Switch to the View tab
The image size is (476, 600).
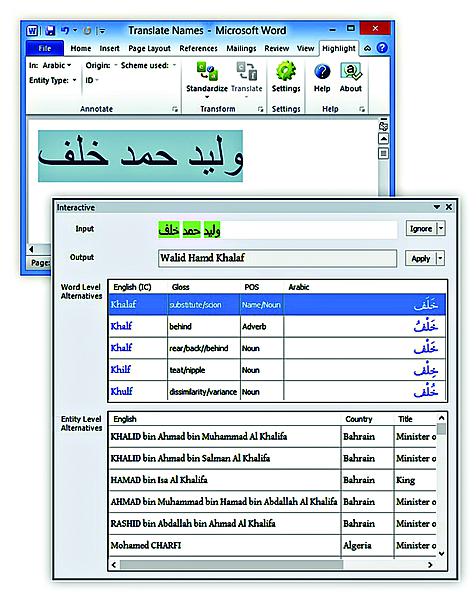(305, 49)
